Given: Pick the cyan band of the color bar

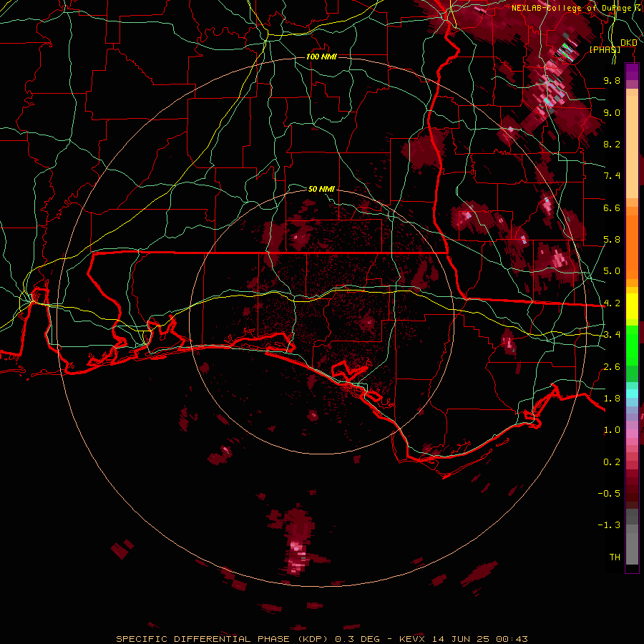Looking at the screenshot, I should pyautogui.click(x=632, y=394).
